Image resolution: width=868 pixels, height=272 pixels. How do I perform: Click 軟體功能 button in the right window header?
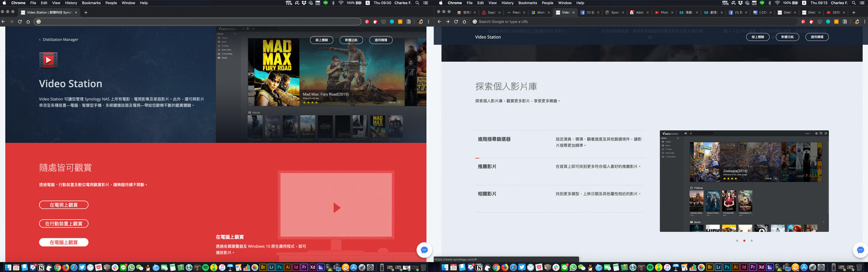coord(787,37)
